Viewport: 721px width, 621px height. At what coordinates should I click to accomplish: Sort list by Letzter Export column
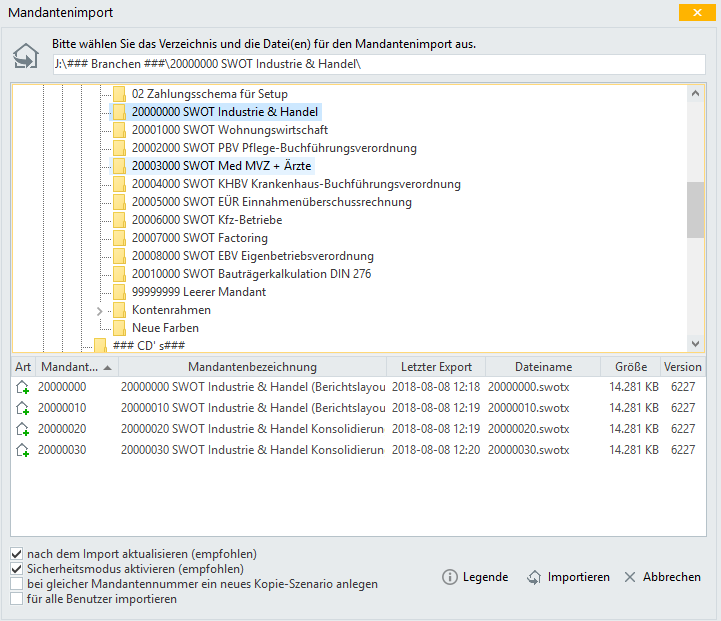click(436, 367)
